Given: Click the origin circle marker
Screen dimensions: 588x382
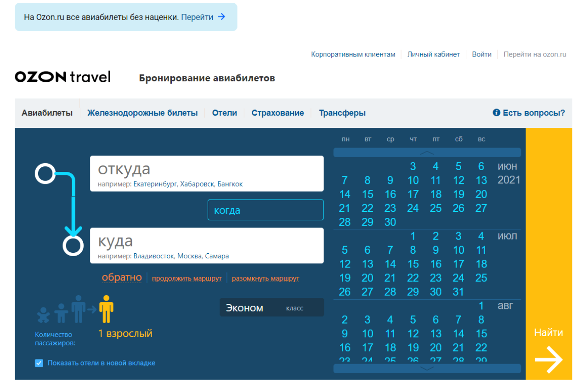Looking at the screenshot, I should coord(45,174).
